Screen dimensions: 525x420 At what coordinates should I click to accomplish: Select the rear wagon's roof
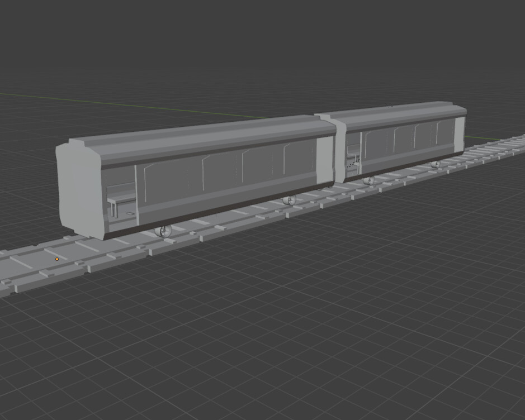point(403,114)
